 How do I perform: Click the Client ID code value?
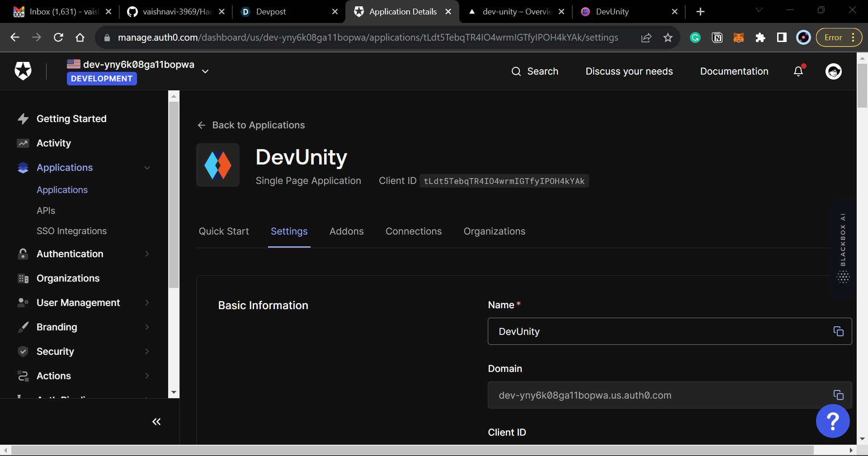(504, 181)
